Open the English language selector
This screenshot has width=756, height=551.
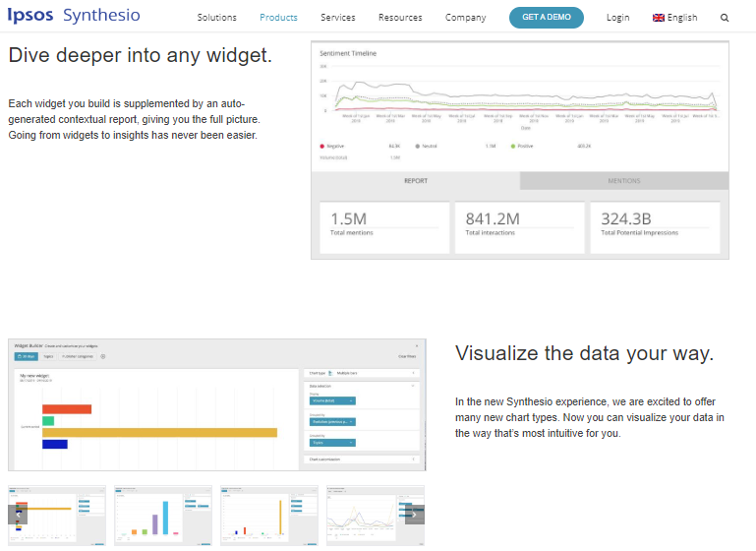(674, 18)
